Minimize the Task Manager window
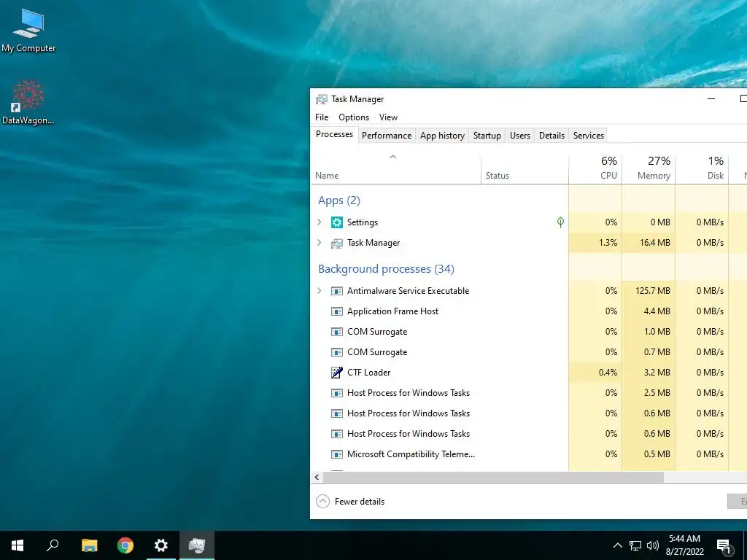The height and width of the screenshot is (560, 747). 711,99
